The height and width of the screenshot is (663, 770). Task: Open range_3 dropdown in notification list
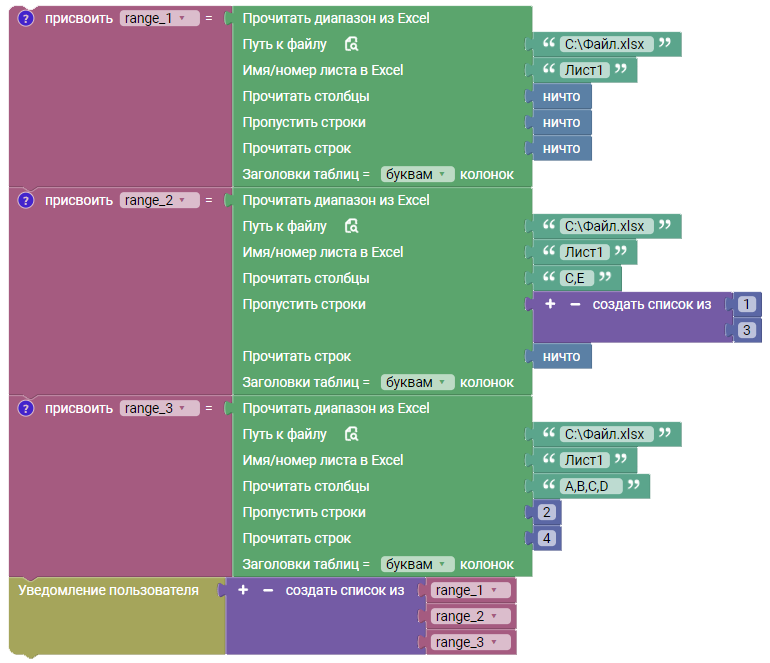[470, 642]
